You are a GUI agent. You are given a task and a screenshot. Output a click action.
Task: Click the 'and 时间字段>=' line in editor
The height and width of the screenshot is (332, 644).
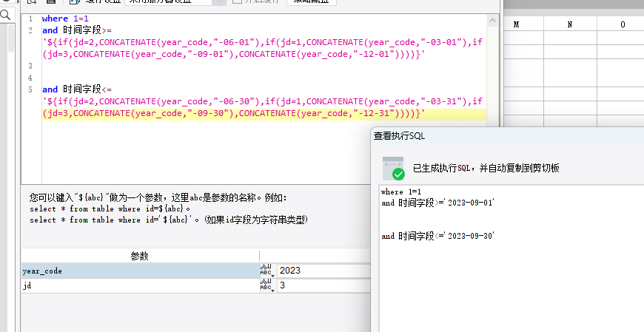coord(77,30)
